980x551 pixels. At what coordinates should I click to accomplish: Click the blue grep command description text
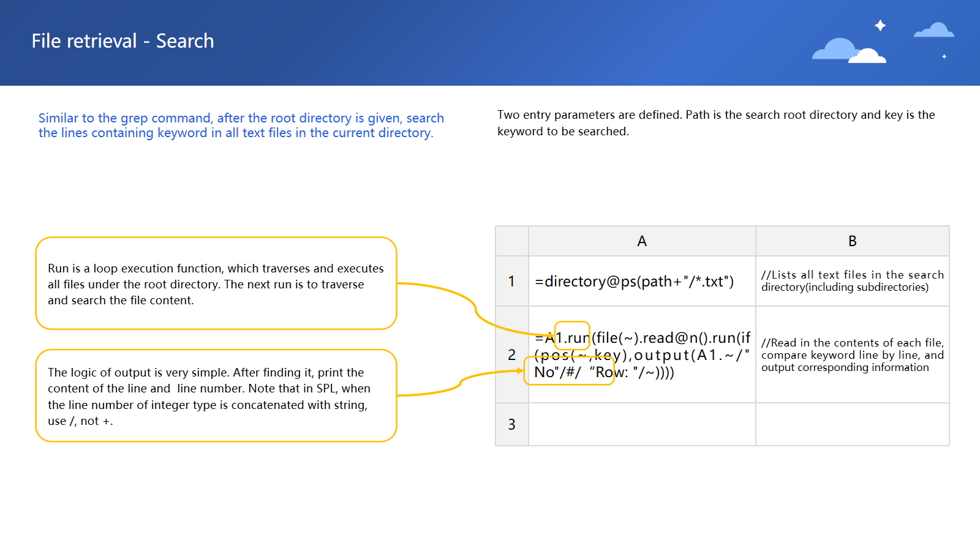pyautogui.click(x=241, y=126)
